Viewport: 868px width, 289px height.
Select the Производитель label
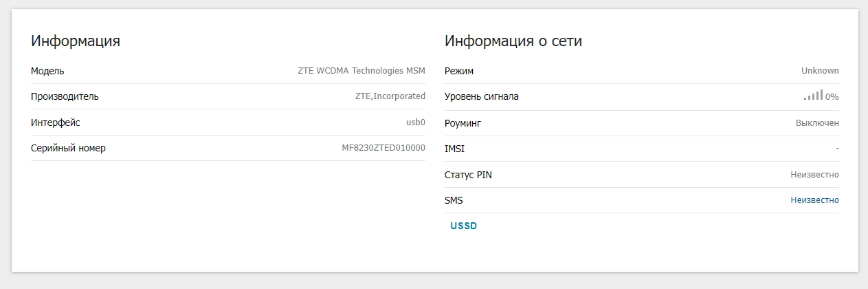(65, 96)
